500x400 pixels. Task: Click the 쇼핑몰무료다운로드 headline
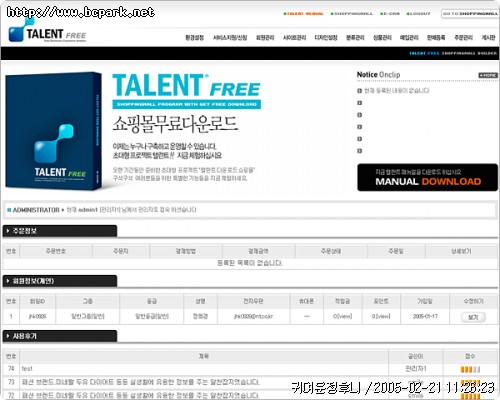175,124
